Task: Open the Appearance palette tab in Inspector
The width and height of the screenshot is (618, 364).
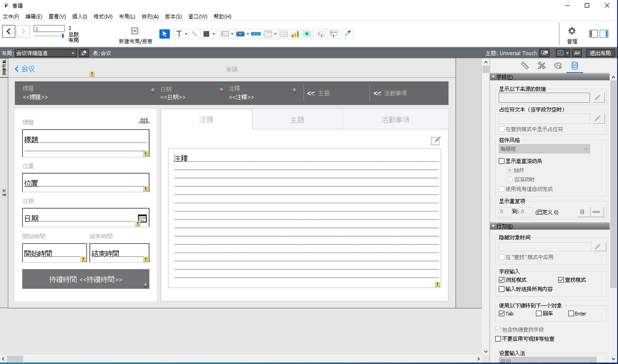Action: [558, 66]
